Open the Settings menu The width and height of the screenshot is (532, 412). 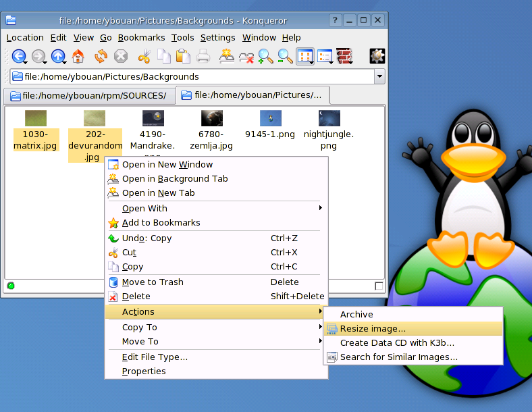click(218, 38)
